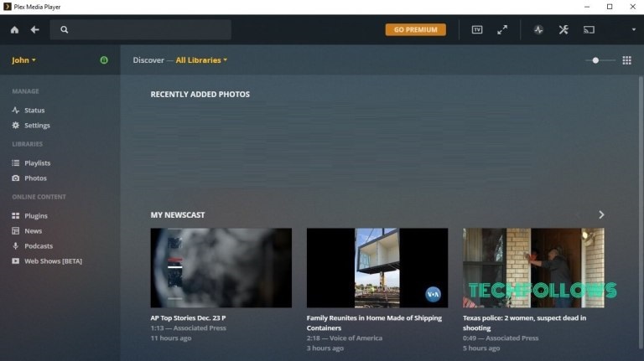Show next My Newscast items arrow
Image resolution: width=644 pixels, height=361 pixels.
pyautogui.click(x=601, y=214)
